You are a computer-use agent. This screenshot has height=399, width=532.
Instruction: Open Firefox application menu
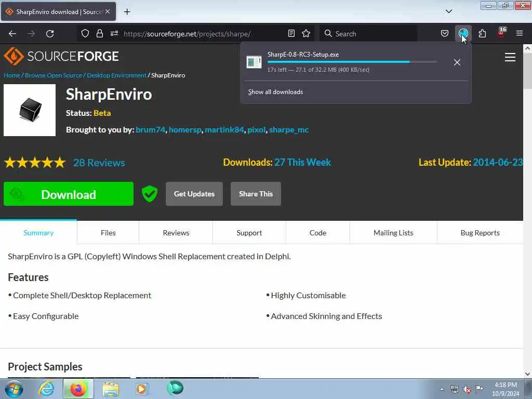click(x=520, y=33)
